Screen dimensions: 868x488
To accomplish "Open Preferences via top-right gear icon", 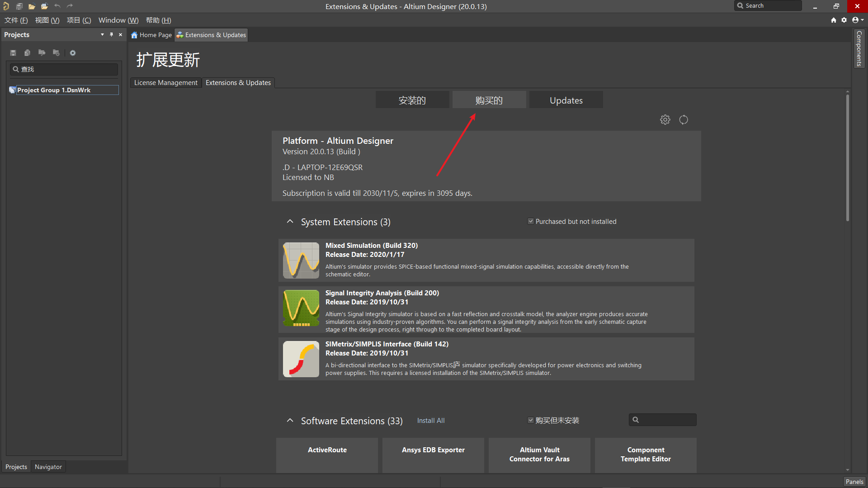I will coord(844,20).
